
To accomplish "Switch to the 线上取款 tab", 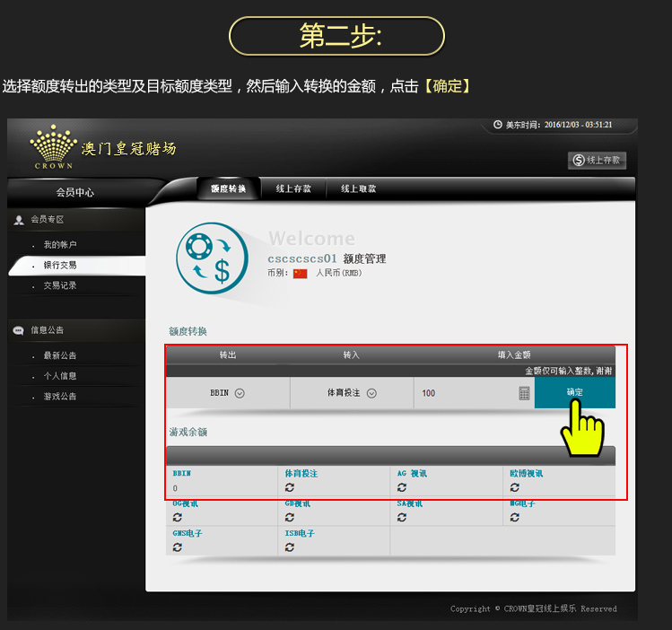I will (358, 189).
